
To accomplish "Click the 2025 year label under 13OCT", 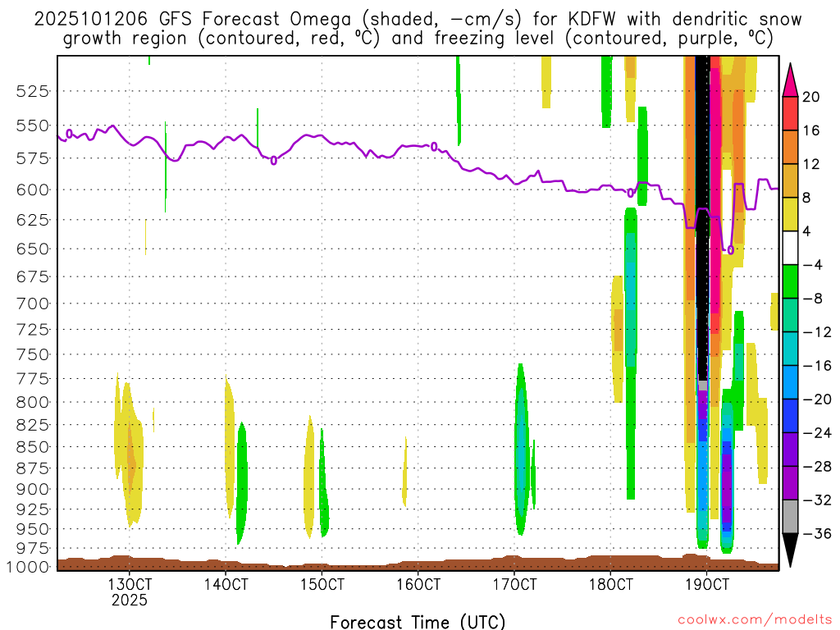I will point(129,600).
